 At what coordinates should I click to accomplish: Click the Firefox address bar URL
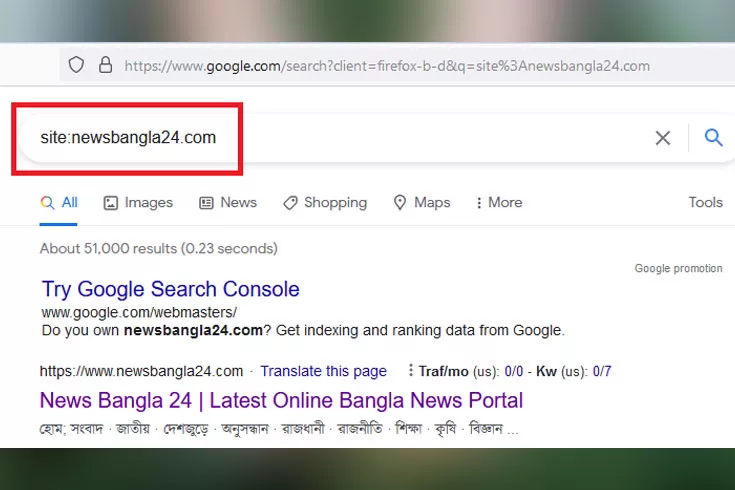pyautogui.click(x=387, y=66)
